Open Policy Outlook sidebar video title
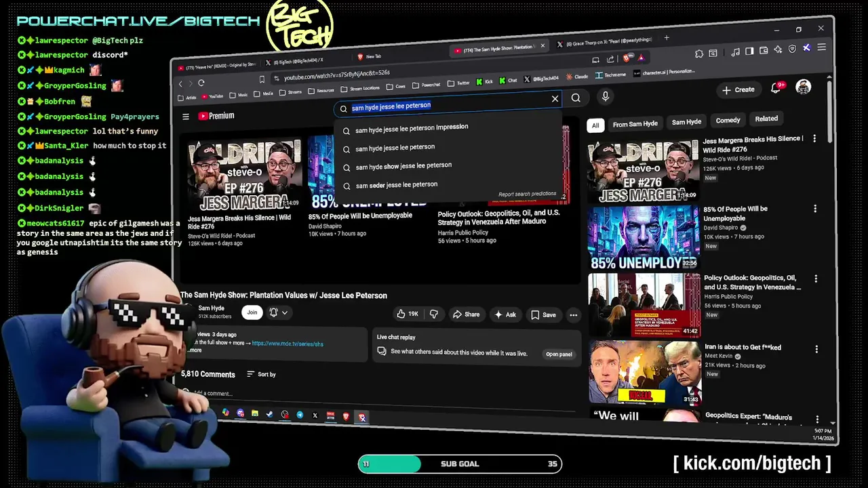 click(x=753, y=283)
